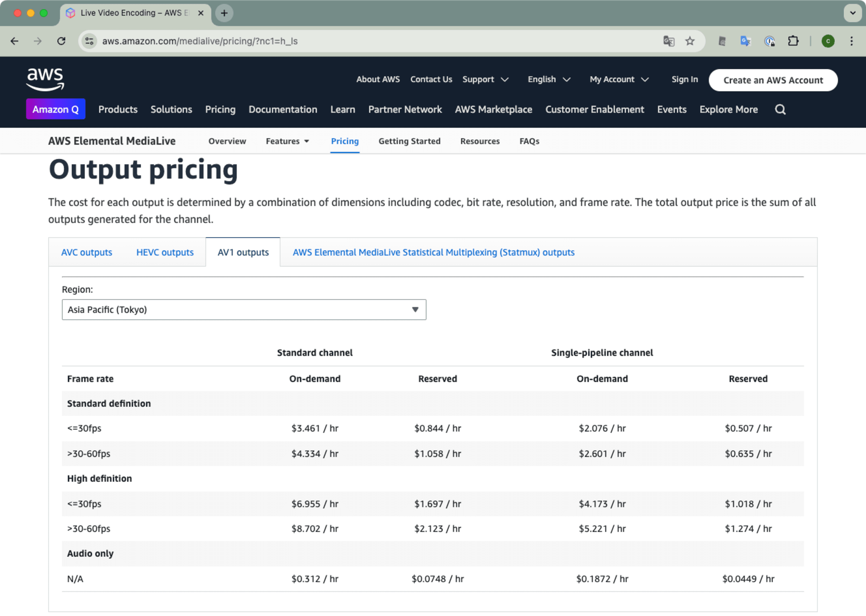Click the Sign In link
This screenshot has height=616, width=866.
click(x=685, y=80)
